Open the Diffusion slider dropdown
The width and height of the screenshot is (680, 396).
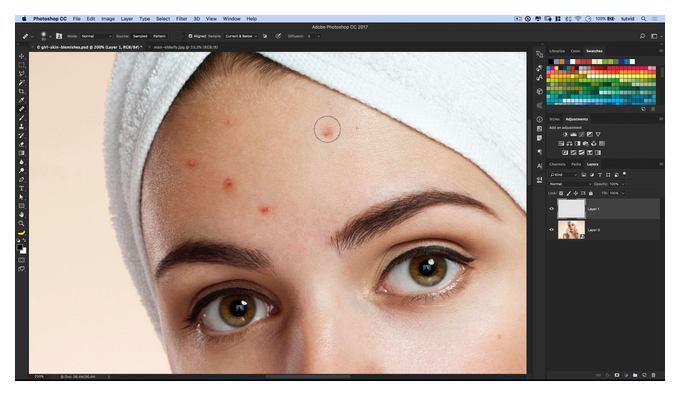[x=318, y=36]
